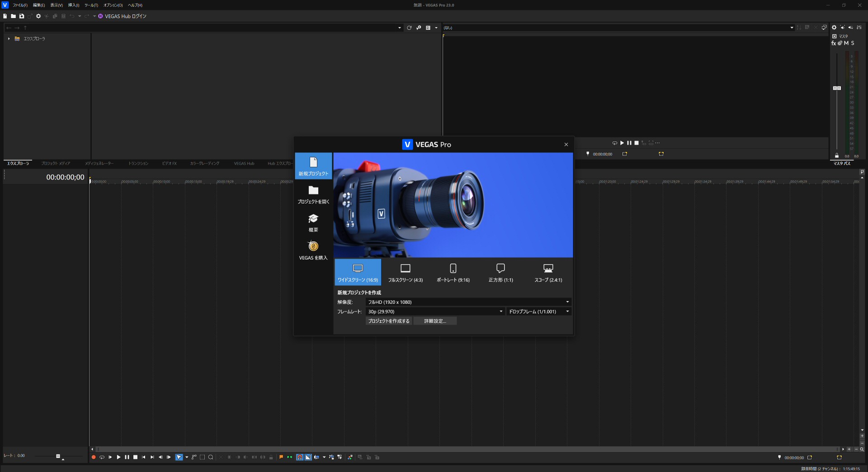The height and width of the screenshot is (472, 868).
Task: Click the master volume fader handle
Action: 837,88
